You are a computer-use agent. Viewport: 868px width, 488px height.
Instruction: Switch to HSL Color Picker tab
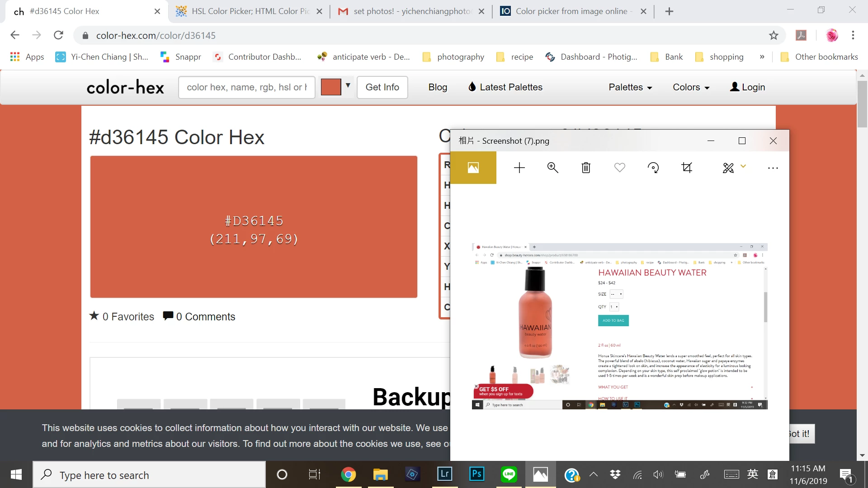pyautogui.click(x=250, y=11)
